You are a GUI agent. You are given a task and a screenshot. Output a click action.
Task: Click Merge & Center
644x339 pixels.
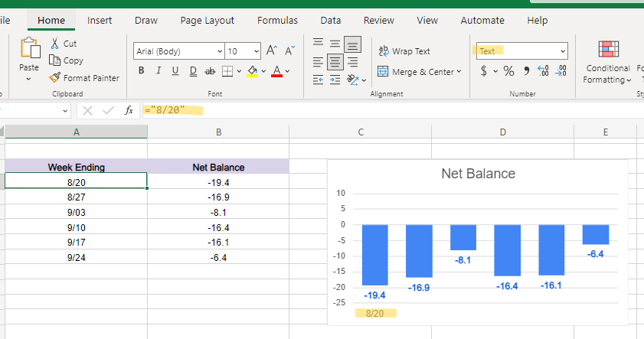(416, 72)
